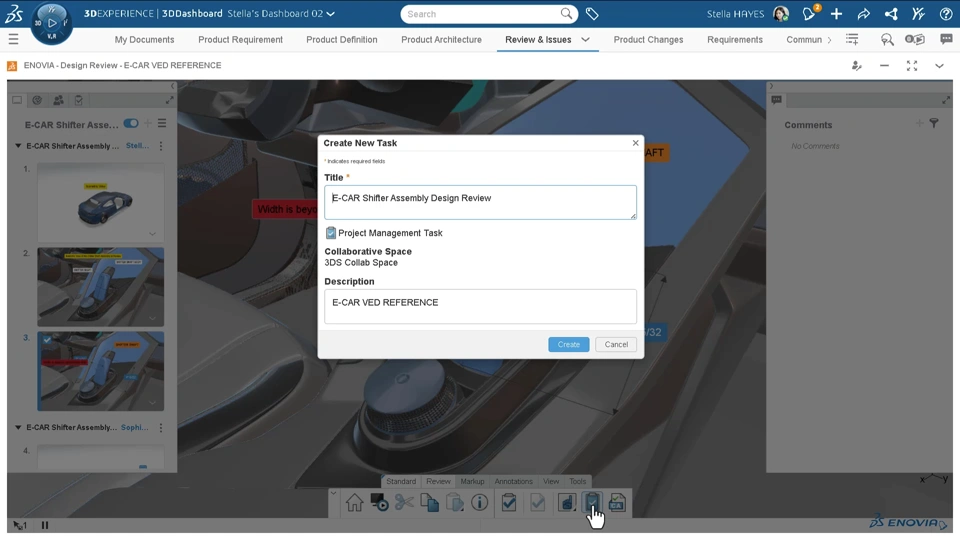Open three-dot menu for Sophi... review group
Image resolution: width=960 pixels, height=540 pixels.
tap(161, 427)
